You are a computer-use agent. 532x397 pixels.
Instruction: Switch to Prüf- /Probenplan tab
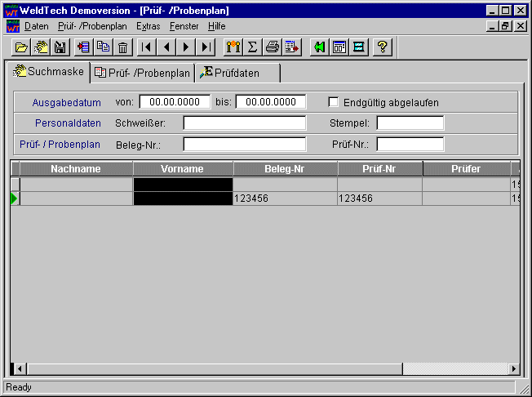143,73
